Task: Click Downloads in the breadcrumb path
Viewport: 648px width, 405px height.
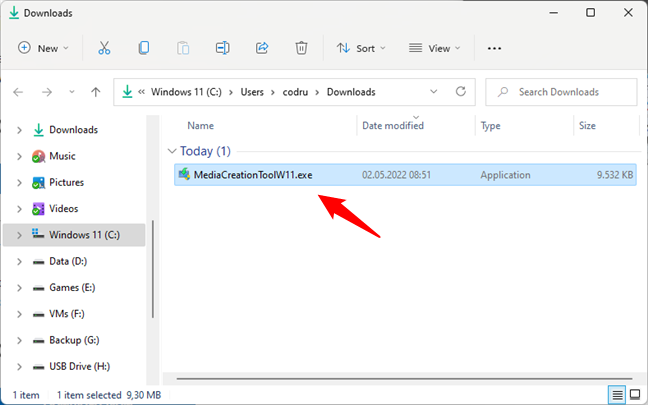Action: [351, 92]
